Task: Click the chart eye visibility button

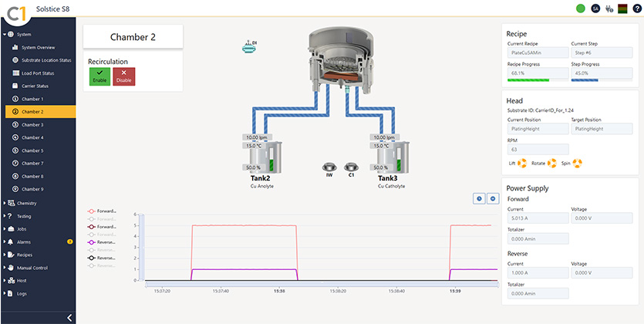Action: coord(493,199)
